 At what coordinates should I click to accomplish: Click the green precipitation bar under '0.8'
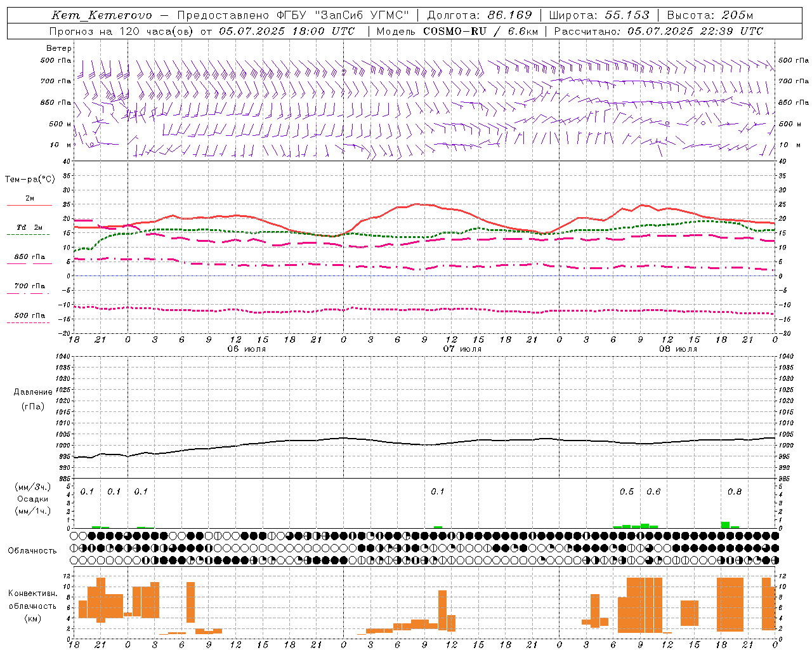pyautogui.click(x=725, y=525)
